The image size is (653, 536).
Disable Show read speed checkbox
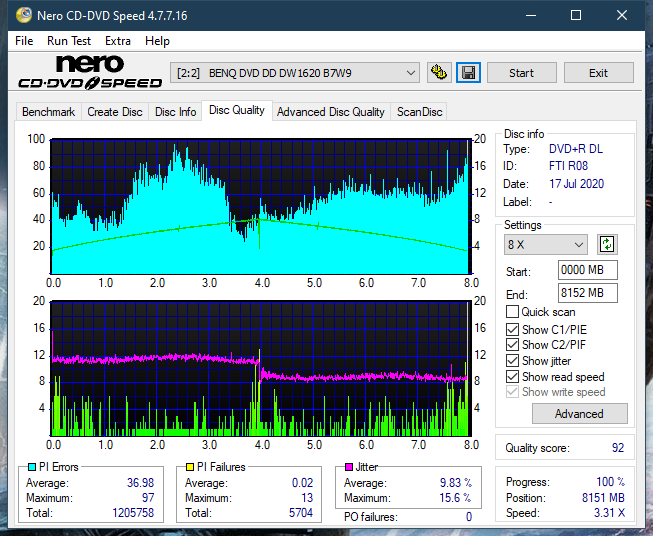pyautogui.click(x=512, y=376)
